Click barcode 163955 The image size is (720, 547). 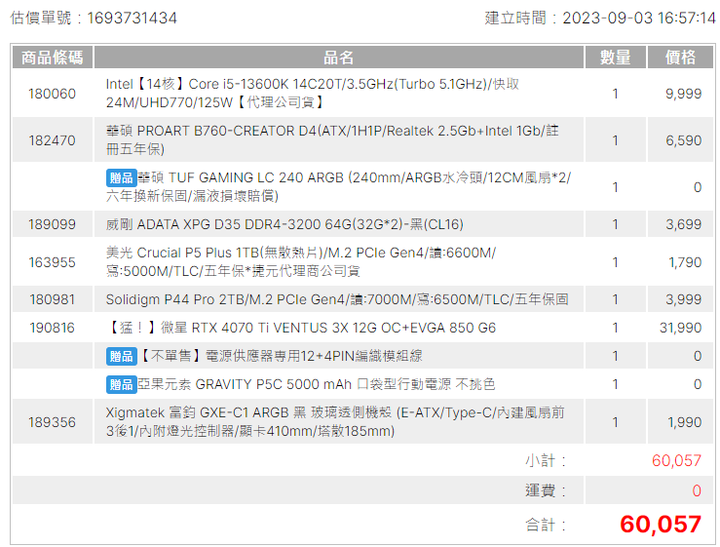click(x=52, y=262)
